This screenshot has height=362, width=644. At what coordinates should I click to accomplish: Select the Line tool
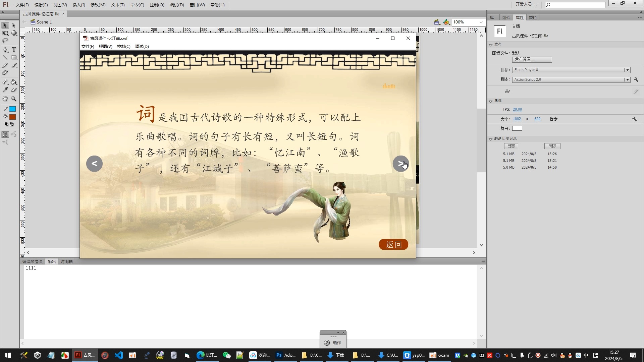point(5,58)
